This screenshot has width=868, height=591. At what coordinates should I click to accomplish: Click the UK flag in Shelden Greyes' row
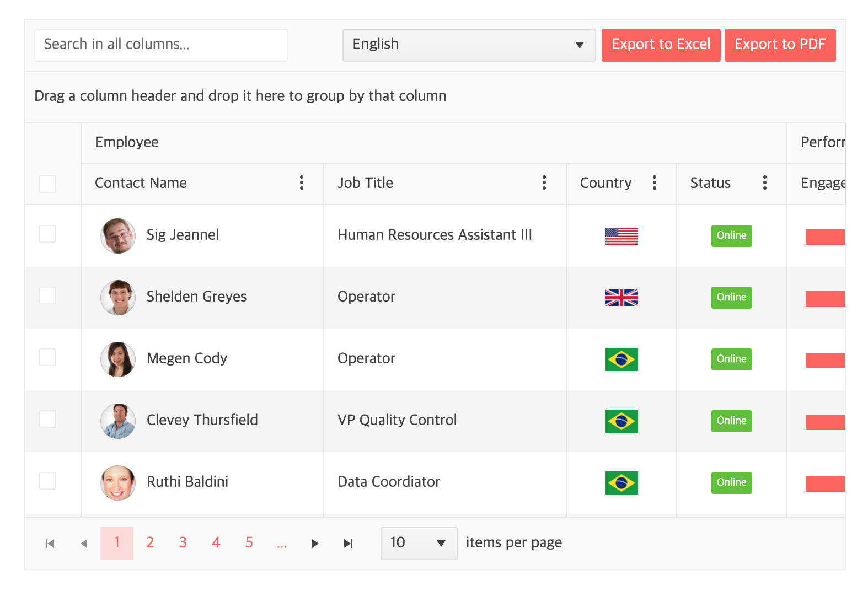click(621, 298)
